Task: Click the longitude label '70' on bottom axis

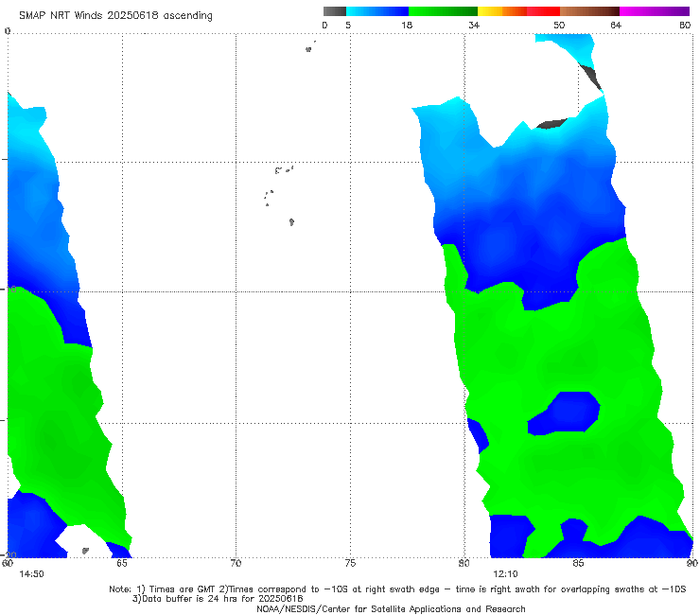Action: tap(236, 563)
